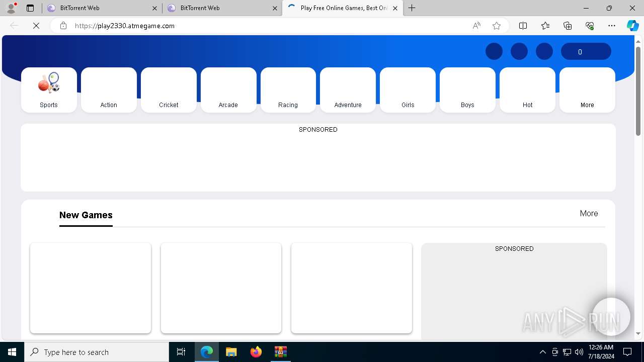Open the second New Games card
644x362 pixels.
tap(221, 288)
